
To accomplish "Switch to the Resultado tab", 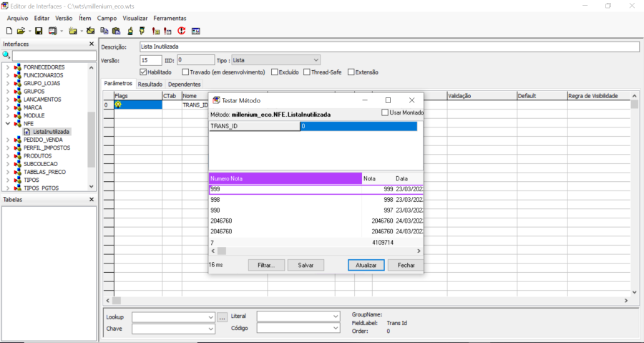I will (x=150, y=84).
